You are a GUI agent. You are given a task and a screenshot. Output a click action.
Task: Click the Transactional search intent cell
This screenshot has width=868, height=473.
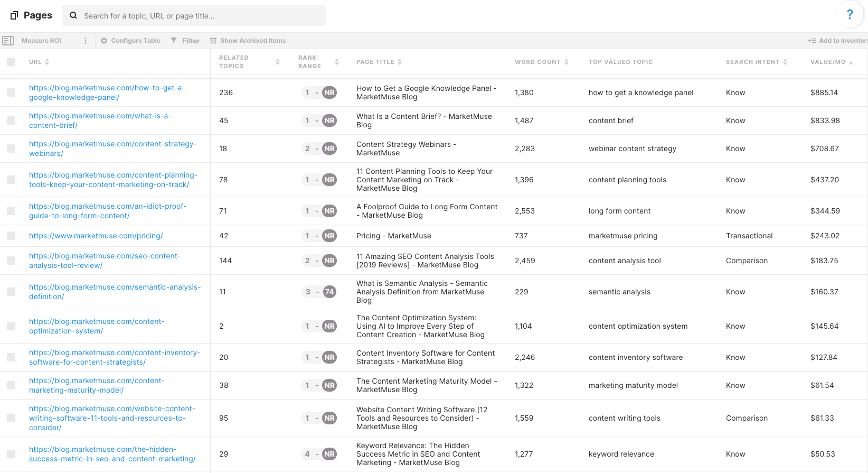pyautogui.click(x=749, y=236)
